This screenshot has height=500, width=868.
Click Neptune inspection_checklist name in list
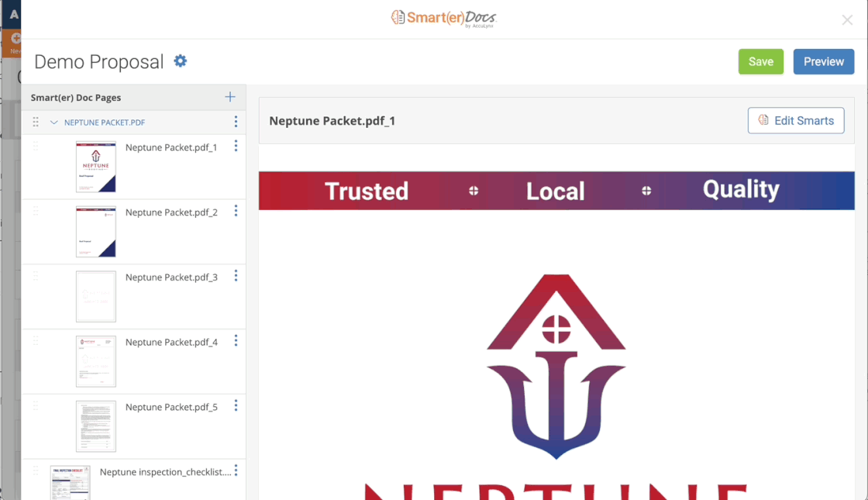166,472
